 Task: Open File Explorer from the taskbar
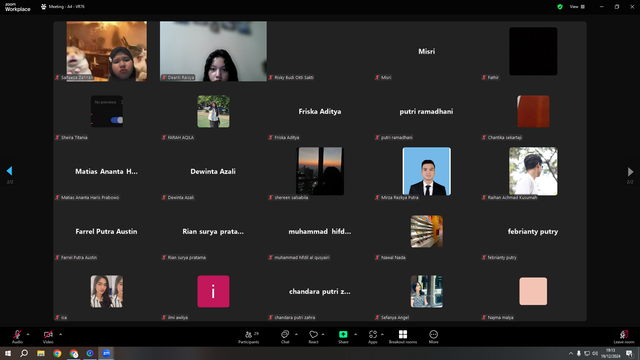(x=41, y=353)
